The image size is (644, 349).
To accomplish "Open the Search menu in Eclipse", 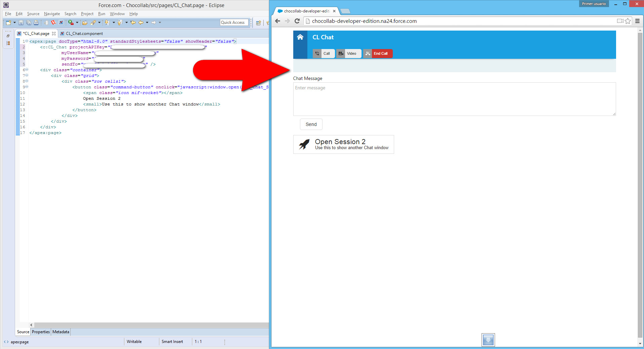I will click(70, 14).
